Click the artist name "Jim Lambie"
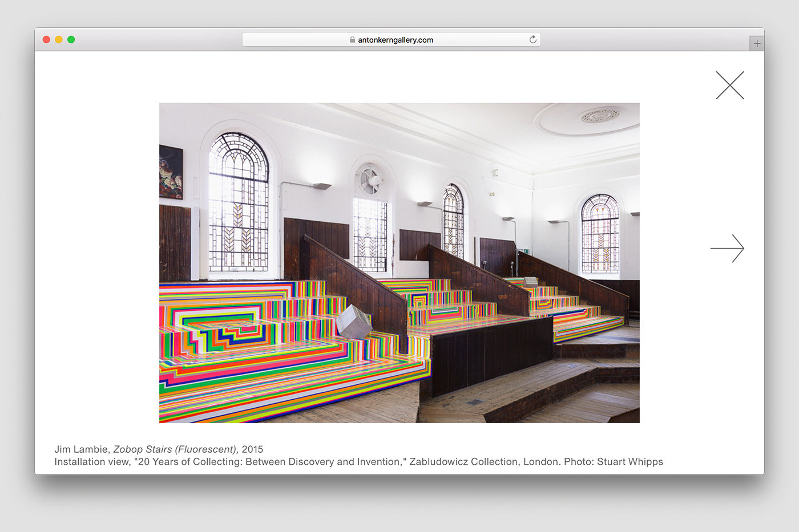The width and height of the screenshot is (799, 532). pos(81,449)
